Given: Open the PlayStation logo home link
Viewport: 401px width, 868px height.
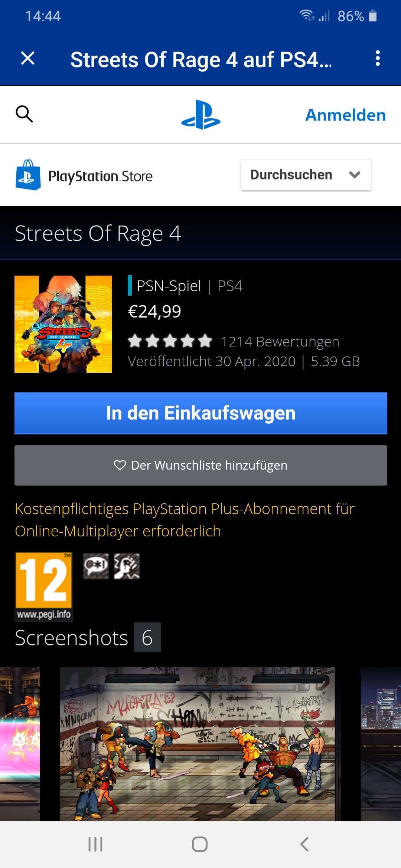Looking at the screenshot, I should pos(200,115).
